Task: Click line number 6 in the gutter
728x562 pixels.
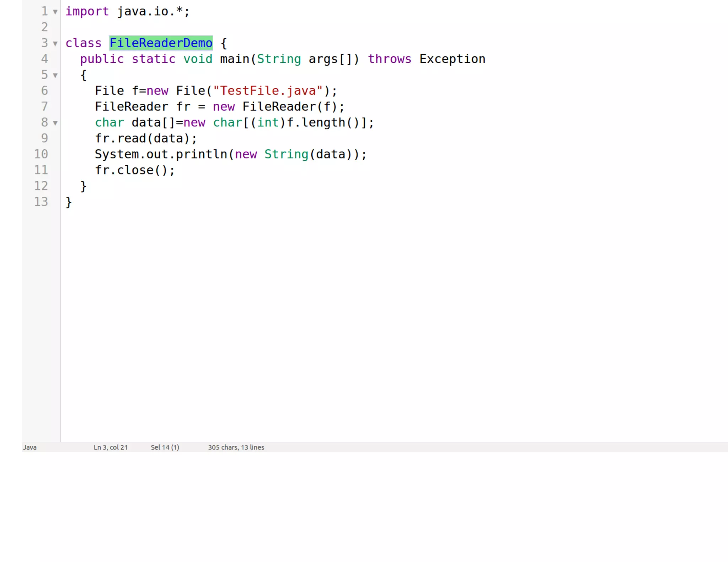Action: click(44, 91)
